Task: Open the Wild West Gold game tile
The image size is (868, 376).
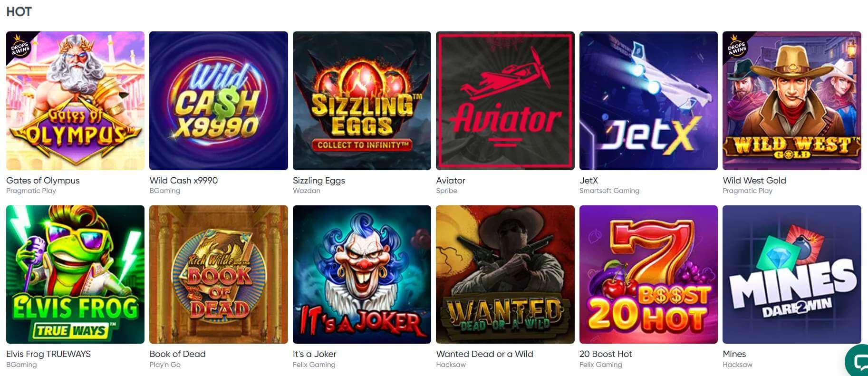Action: coord(792,101)
